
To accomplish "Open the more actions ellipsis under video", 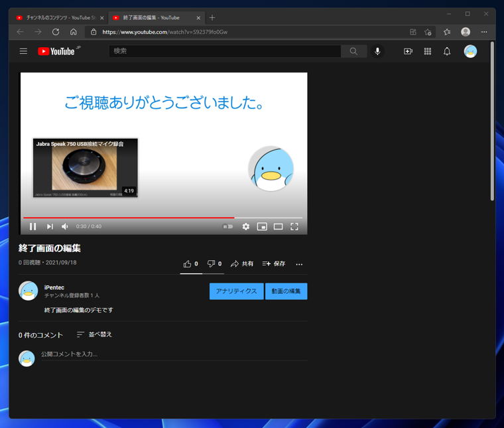I will tap(299, 264).
